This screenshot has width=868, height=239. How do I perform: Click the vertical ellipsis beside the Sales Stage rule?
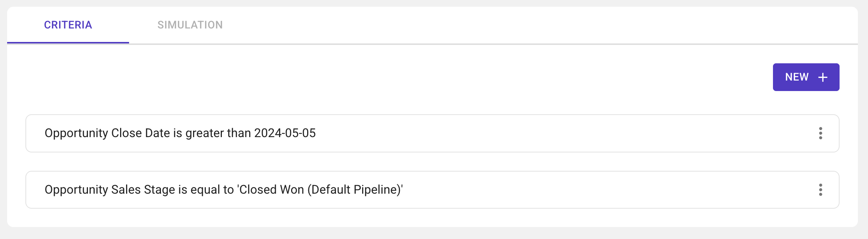[x=820, y=190]
